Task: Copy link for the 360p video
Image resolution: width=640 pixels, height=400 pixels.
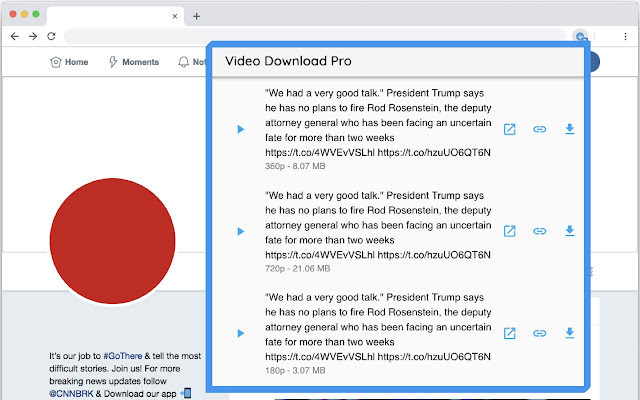Action: (540, 129)
